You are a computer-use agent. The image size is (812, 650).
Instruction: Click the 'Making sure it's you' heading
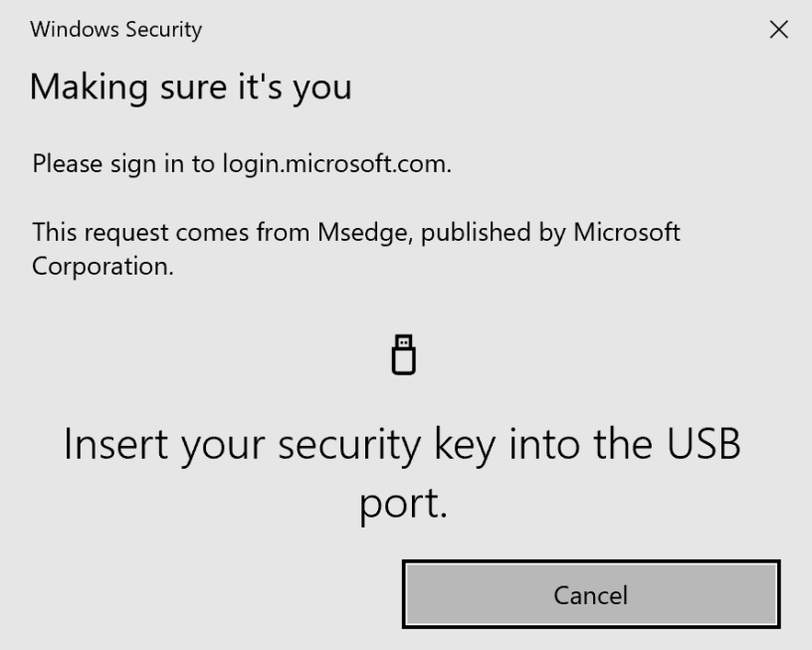pos(190,88)
